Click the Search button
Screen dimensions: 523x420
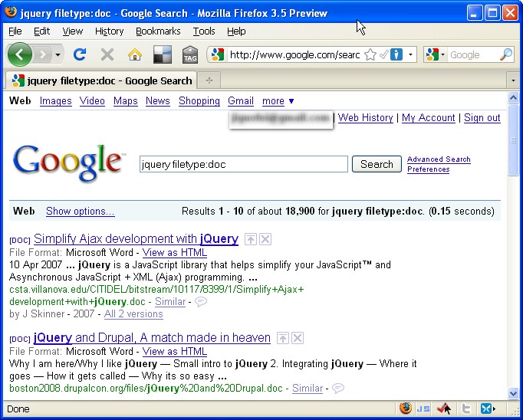click(377, 164)
